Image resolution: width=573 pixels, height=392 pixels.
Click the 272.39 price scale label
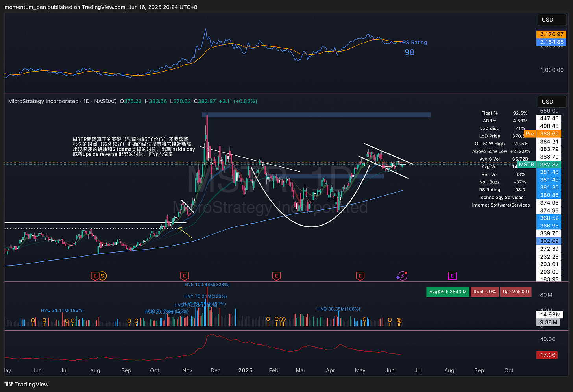pos(549,249)
